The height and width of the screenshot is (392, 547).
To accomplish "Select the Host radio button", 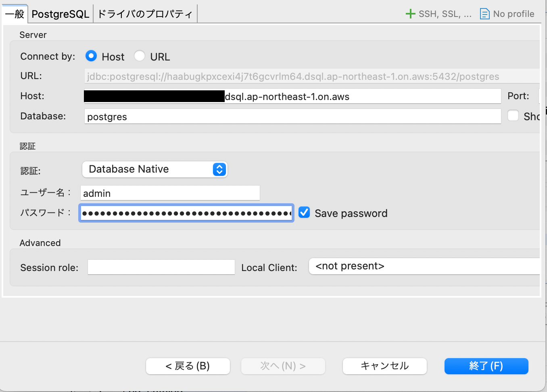I will coord(91,56).
